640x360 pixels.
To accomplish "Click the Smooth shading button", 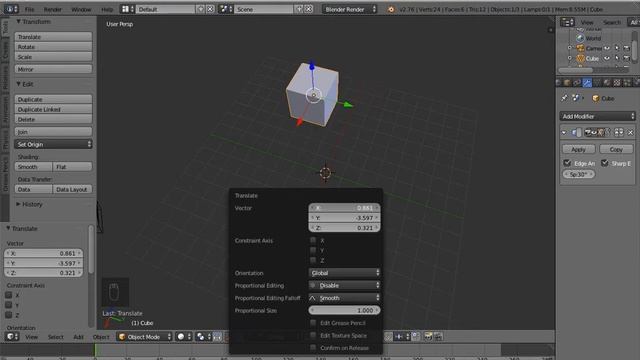I will click(x=33, y=167).
